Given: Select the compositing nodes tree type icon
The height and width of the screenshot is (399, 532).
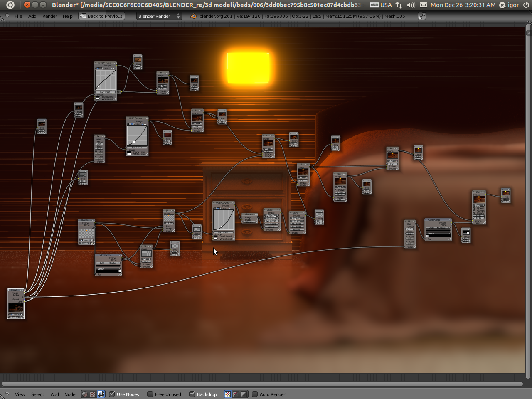Looking at the screenshot, I should tap(101, 394).
